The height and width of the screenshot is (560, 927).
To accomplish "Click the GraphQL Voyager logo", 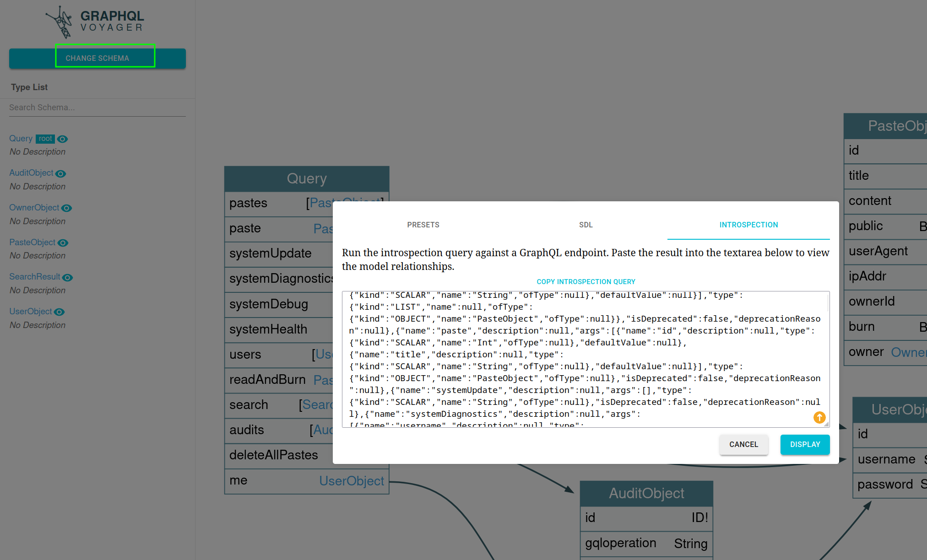I will point(95,21).
